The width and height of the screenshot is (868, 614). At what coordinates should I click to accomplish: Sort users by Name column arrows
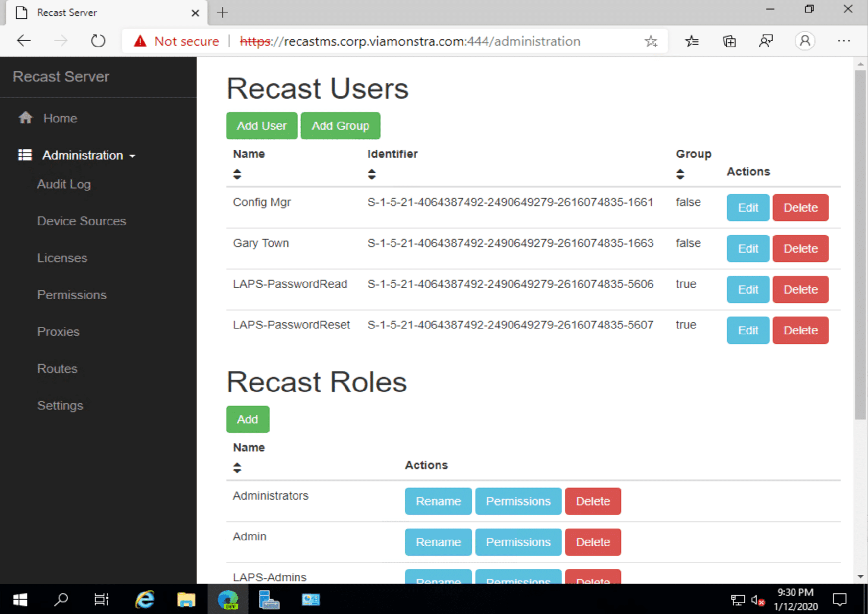pos(237,174)
